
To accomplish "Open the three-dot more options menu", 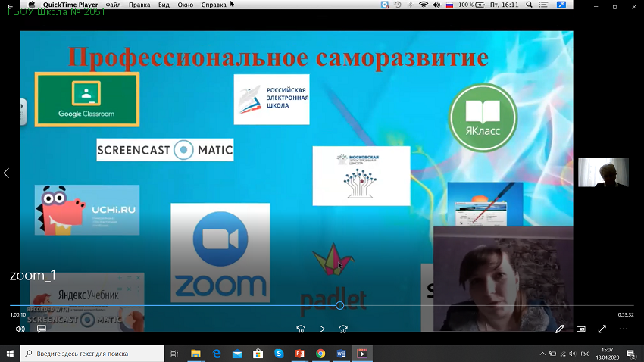I will tap(623, 329).
